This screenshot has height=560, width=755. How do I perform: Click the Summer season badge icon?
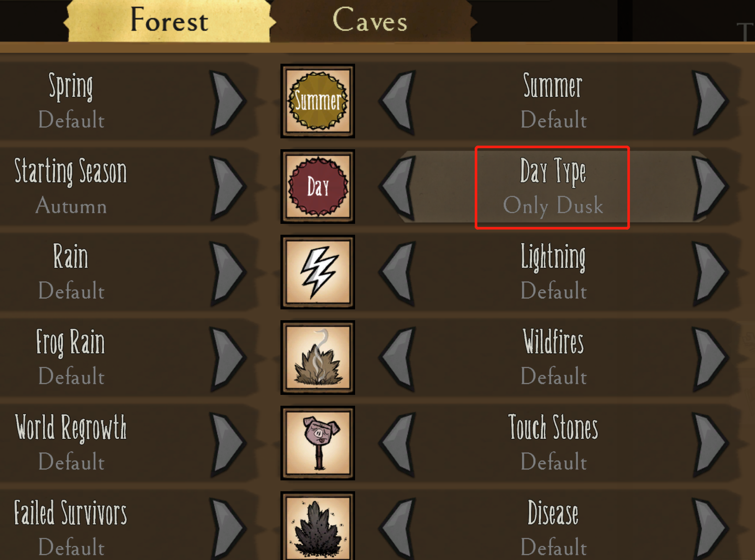318,101
